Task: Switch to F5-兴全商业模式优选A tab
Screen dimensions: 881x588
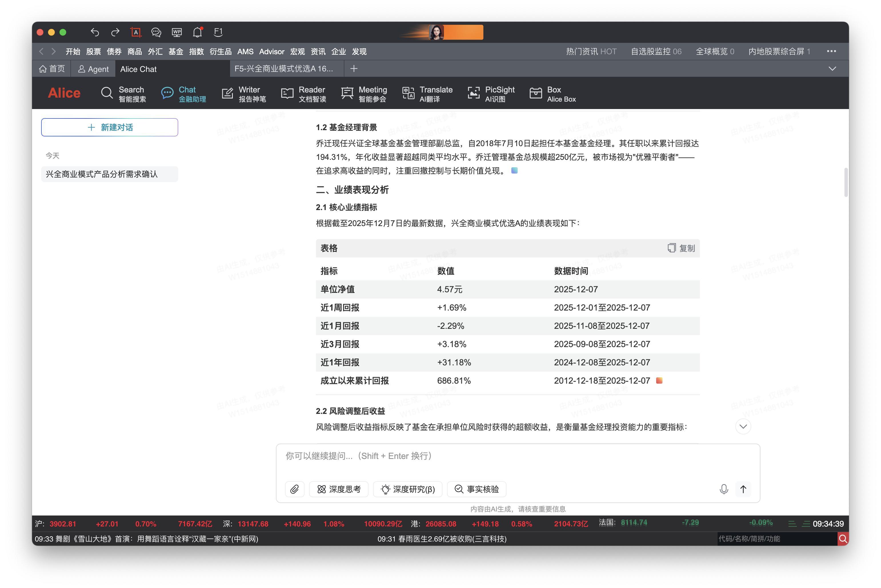Action: (284, 69)
